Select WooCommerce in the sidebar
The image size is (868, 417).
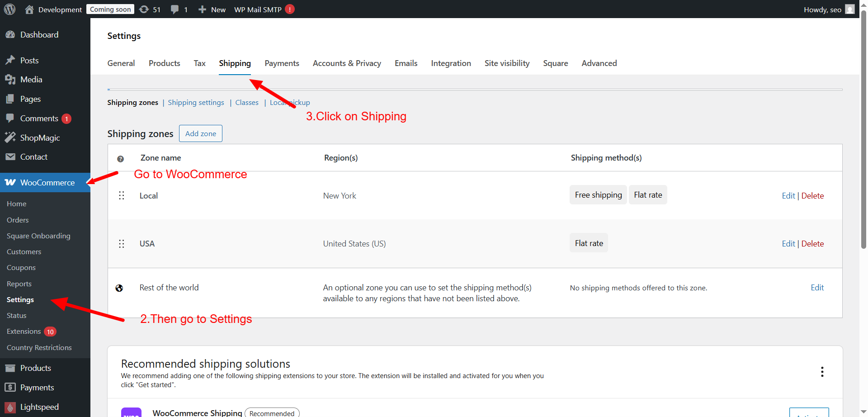tap(45, 183)
